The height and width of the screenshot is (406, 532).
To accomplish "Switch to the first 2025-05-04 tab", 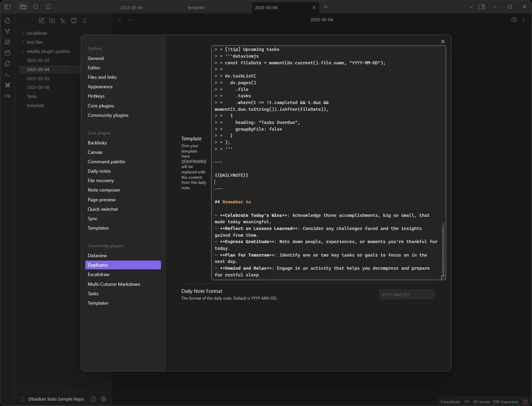I will pos(131,7).
